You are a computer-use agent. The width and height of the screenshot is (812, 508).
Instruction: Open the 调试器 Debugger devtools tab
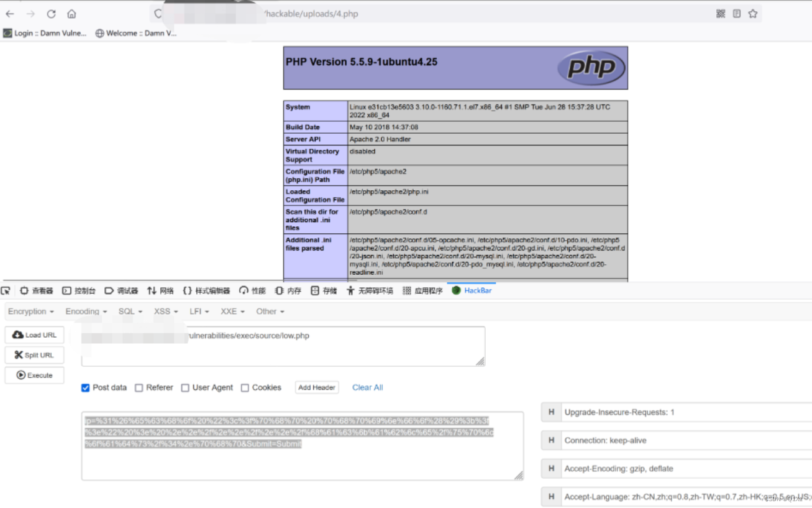click(121, 291)
